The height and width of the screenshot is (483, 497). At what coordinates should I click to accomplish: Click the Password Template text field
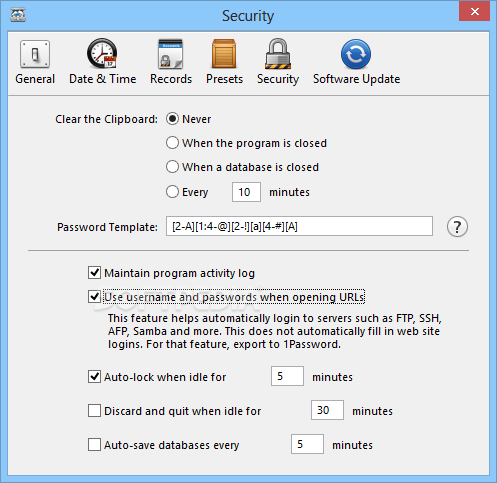point(299,226)
